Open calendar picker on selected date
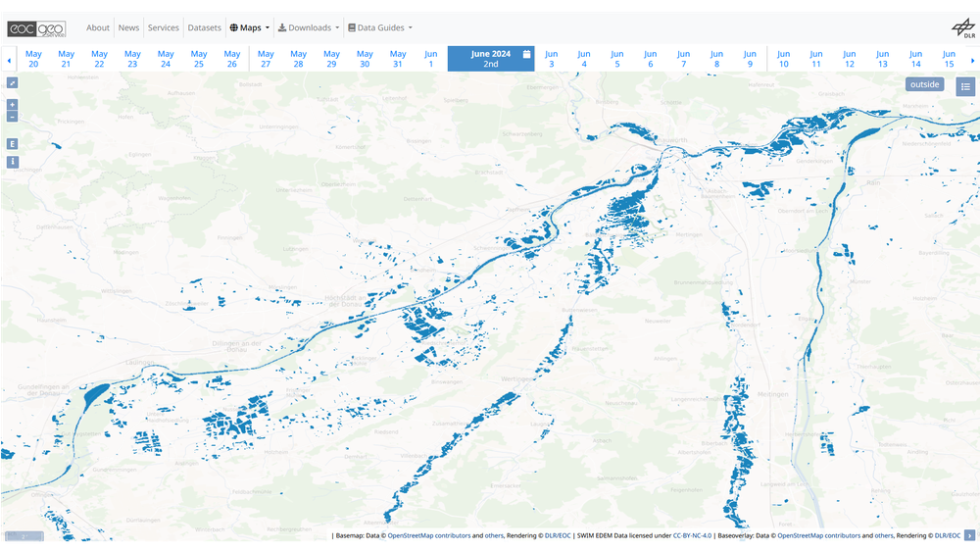The height and width of the screenshot is (551, 980). (527, 54)
